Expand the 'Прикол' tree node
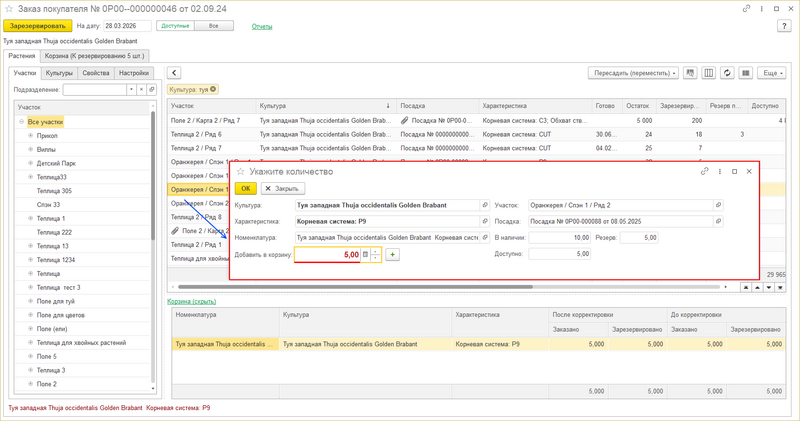 (29, 136)
